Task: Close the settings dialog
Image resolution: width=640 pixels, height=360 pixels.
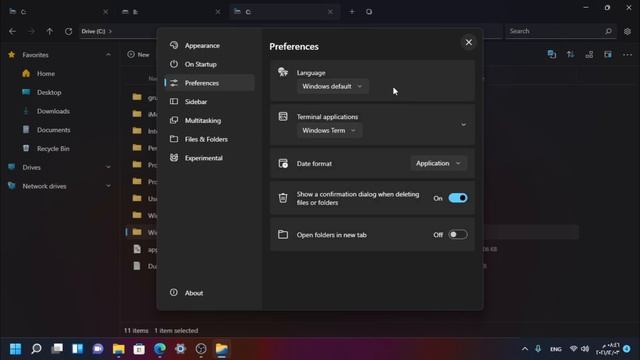Action: (x=469, y=42)
